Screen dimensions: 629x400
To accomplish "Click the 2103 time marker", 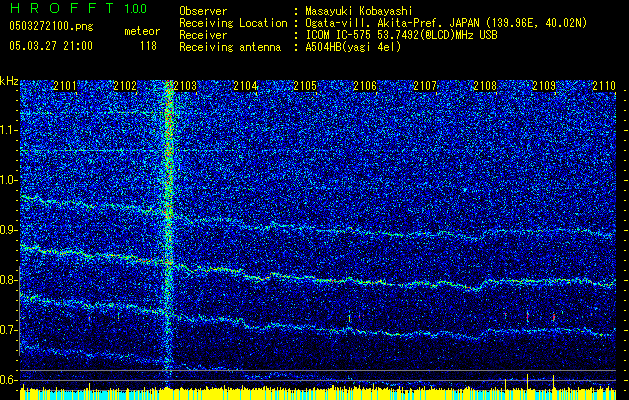I will (185, 87).
